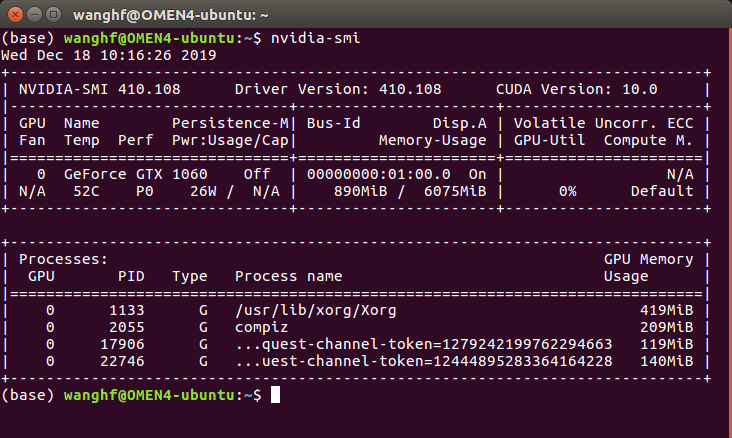Click PID 17906

122,344
